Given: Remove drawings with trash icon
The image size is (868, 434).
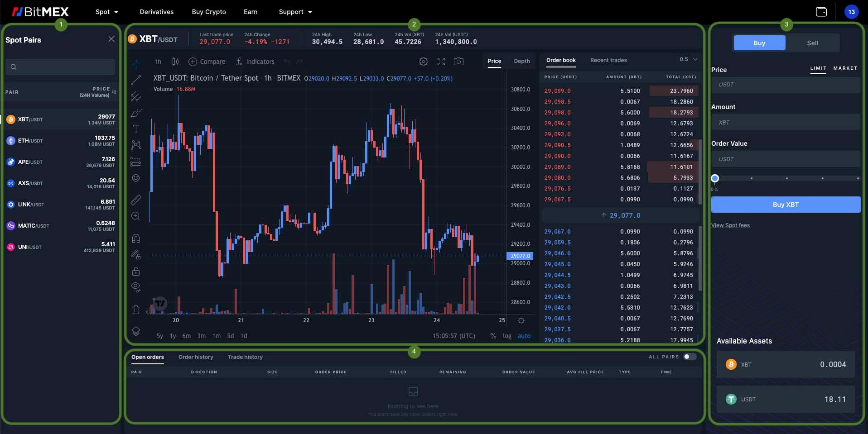Looking at the screenshot, I should click(x=136, y=310).
